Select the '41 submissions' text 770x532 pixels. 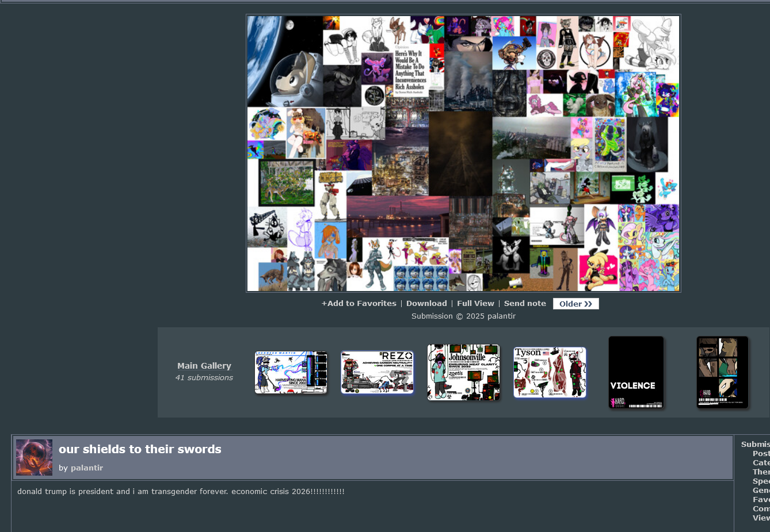click(x=204, y=378)
